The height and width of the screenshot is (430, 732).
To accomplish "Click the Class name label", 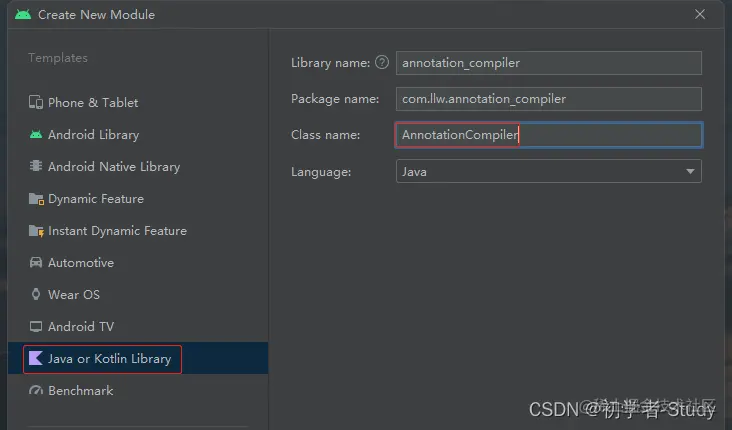I will (x=325, y=135).
